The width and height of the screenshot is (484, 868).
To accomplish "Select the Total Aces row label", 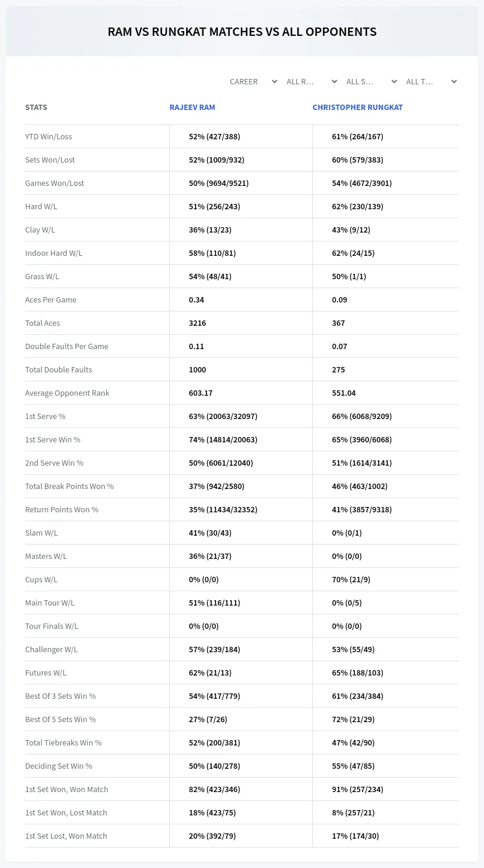I will point(42,323).
